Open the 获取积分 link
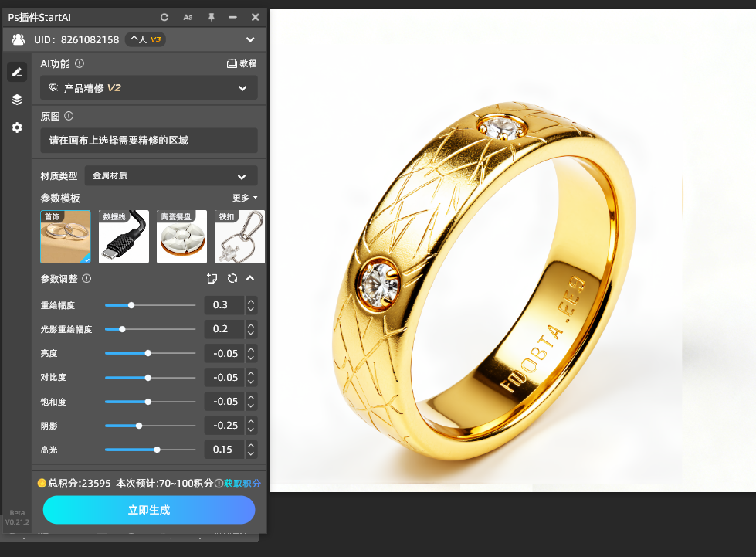The height and width of the screenshot is (557, 756). pyautogui.click(x=242, y=484)
